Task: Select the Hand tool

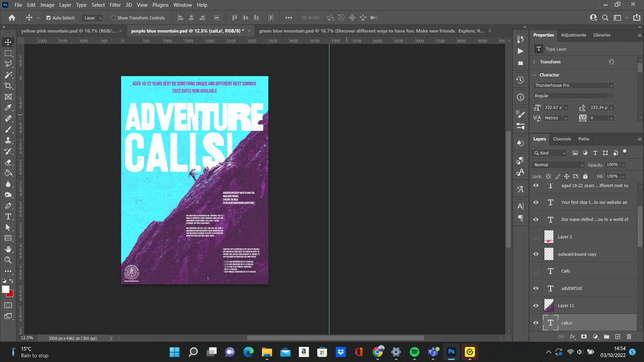Action: (8, 249)
